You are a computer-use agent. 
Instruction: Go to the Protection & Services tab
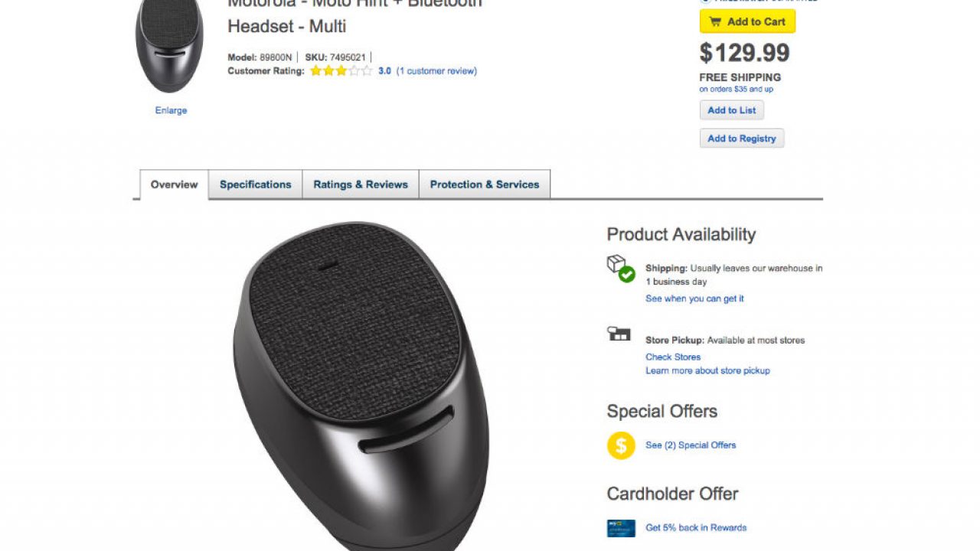point(485,184)
